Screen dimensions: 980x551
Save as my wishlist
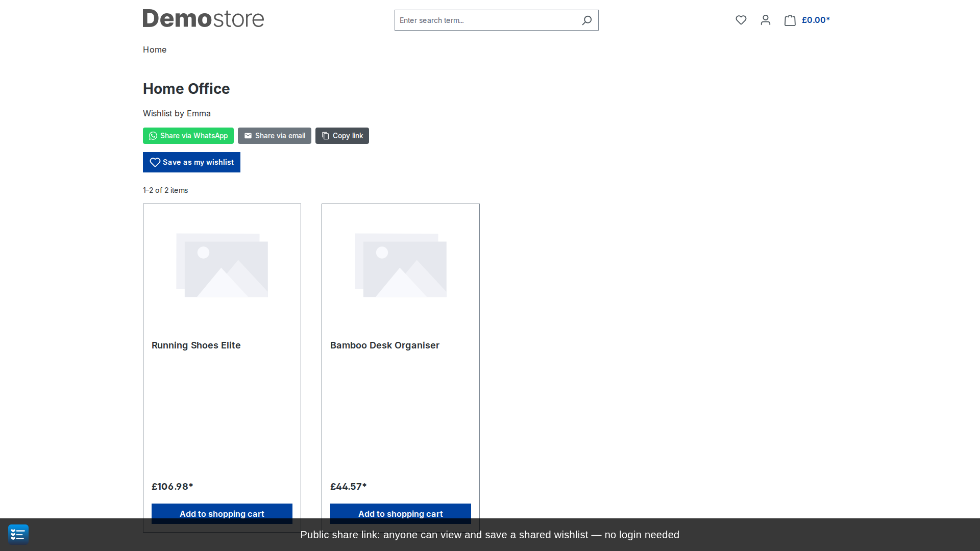pyautogui.click(x=191, y=162)
